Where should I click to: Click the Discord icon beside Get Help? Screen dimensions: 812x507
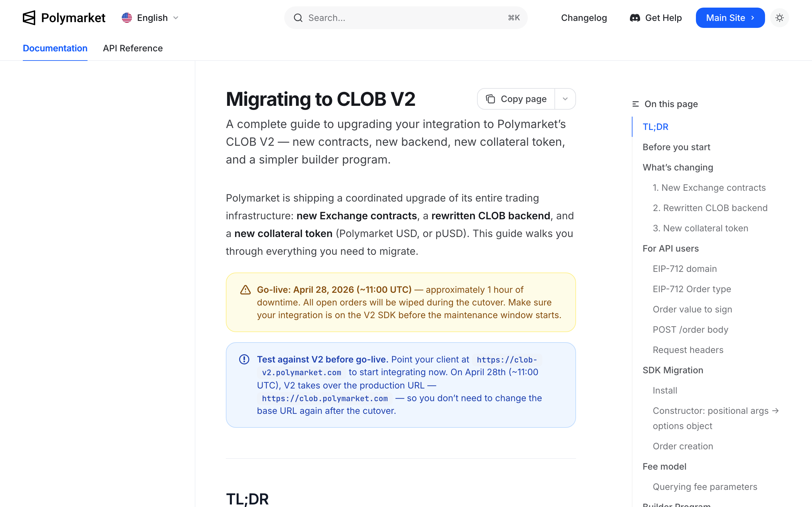(635, 18)
